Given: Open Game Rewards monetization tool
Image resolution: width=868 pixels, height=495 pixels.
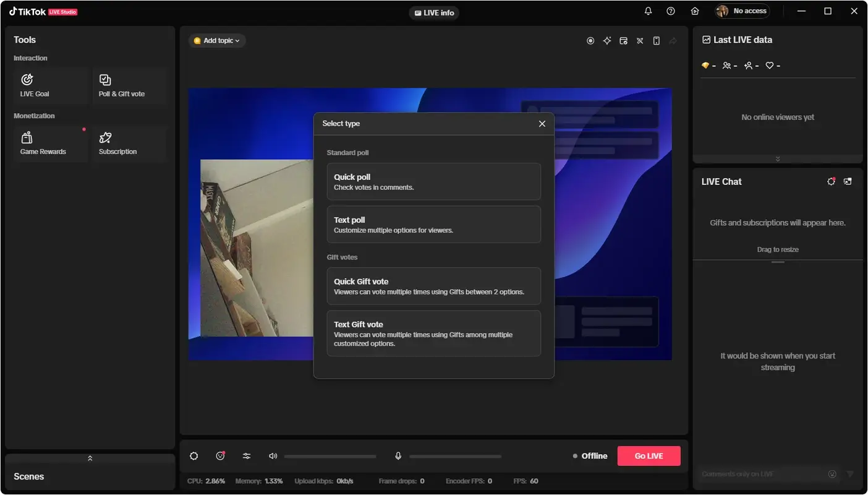Looking at the screenshot, I should 51,143.
